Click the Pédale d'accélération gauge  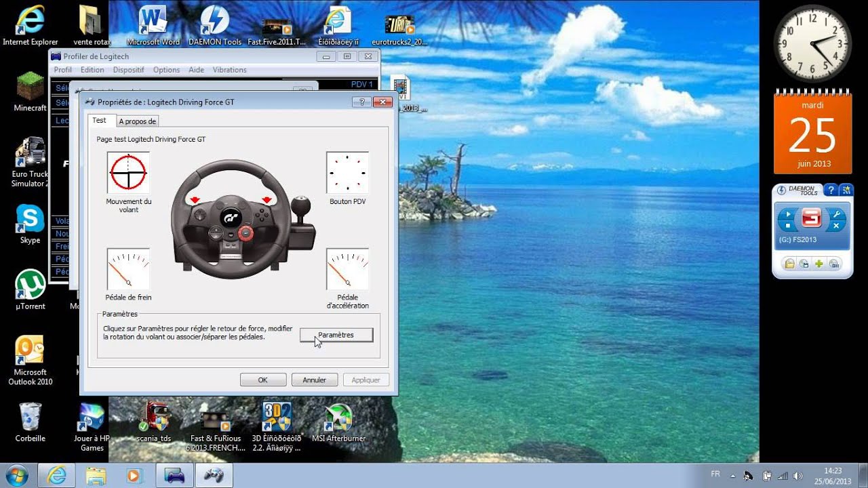pyautogui.click(x=347, y=269)
